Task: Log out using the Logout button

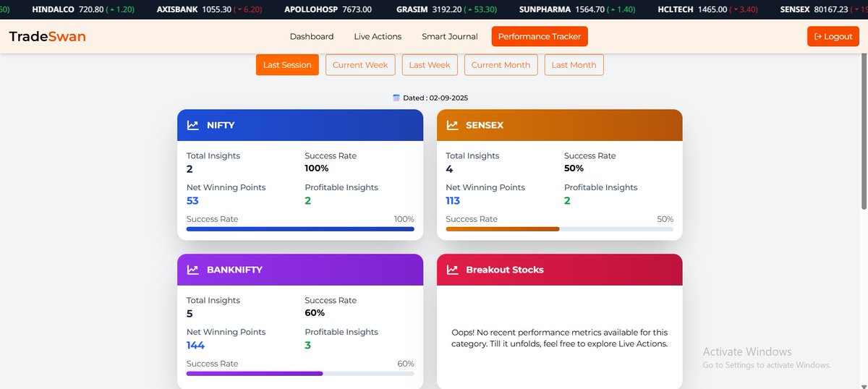Action: (833, 36)
